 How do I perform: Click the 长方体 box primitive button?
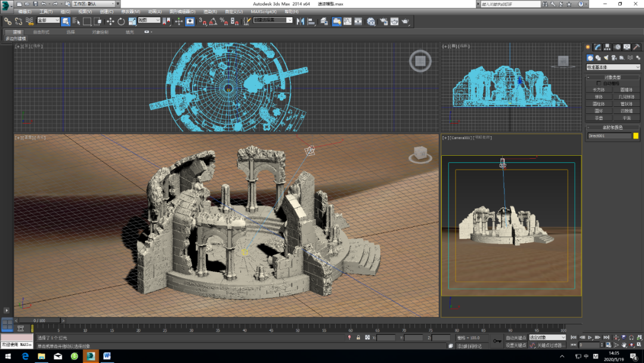tap(599, 90)
